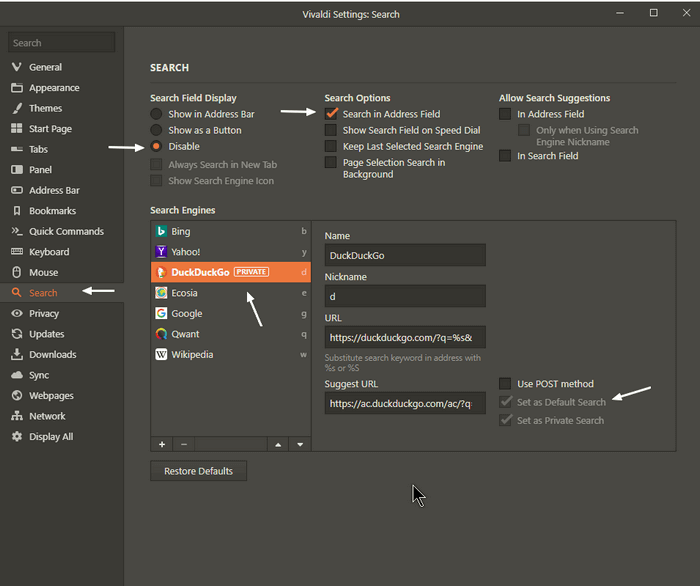Click the Set as Default Search checkbox
This screenshot has width=700, height=586.
coord(505,401)
